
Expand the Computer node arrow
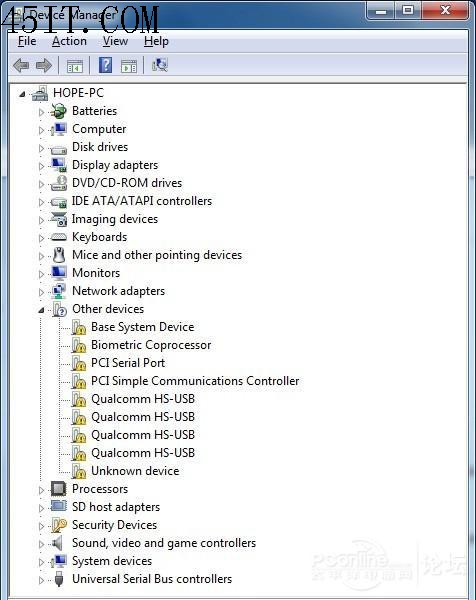pyautogui.click(x=41, y=130)
